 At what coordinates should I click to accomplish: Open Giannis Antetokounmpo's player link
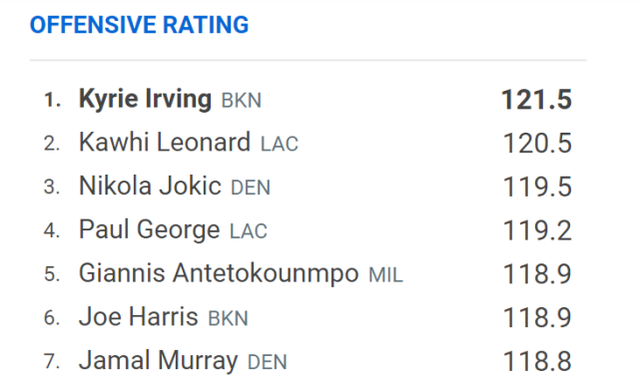click(219, 273)
